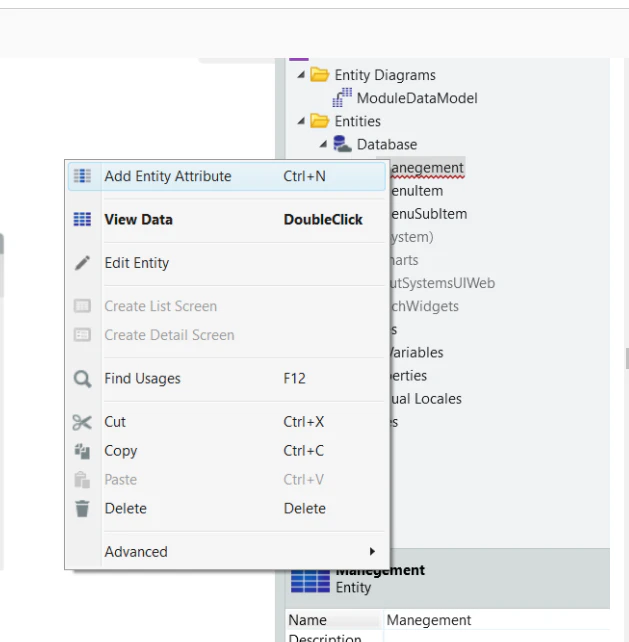629x642 pixels.
Task: Select the (System) tree item
Action: (x=412, y=237)
